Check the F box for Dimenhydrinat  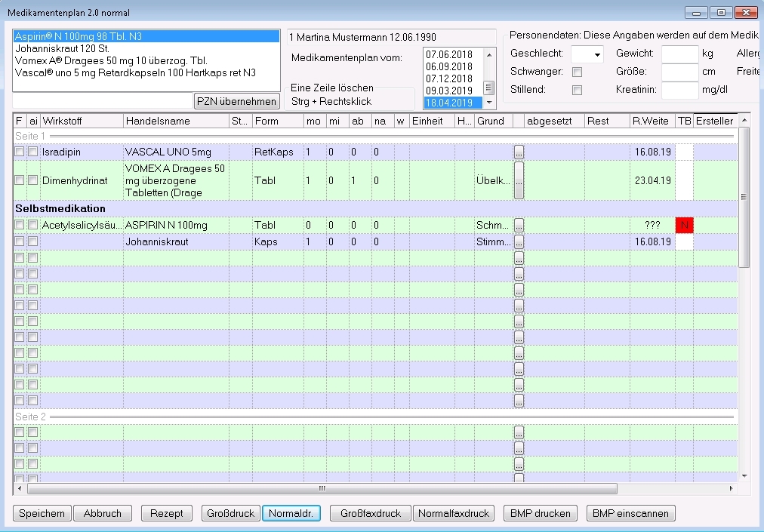coord(19,180)
